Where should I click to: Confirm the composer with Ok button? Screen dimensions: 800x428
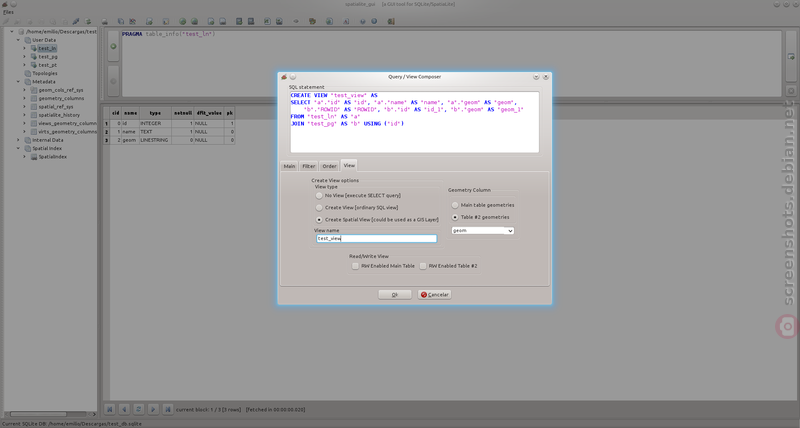[394, 294]
